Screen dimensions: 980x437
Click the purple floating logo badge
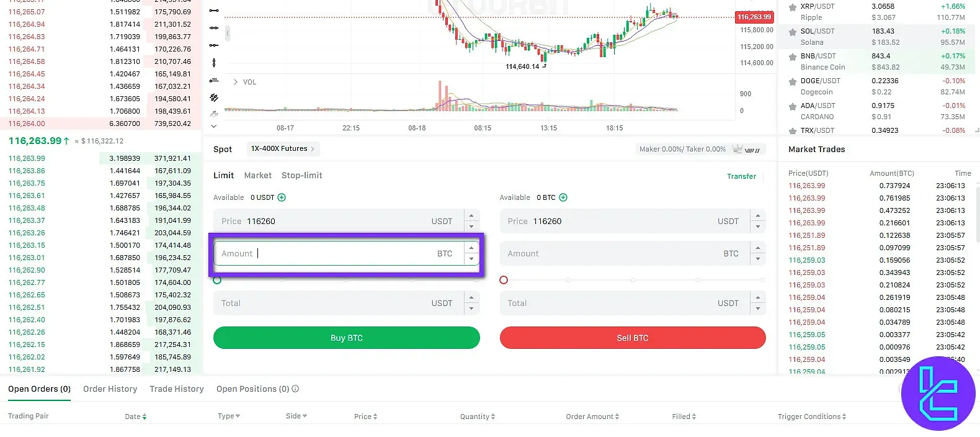pos(938,394)
